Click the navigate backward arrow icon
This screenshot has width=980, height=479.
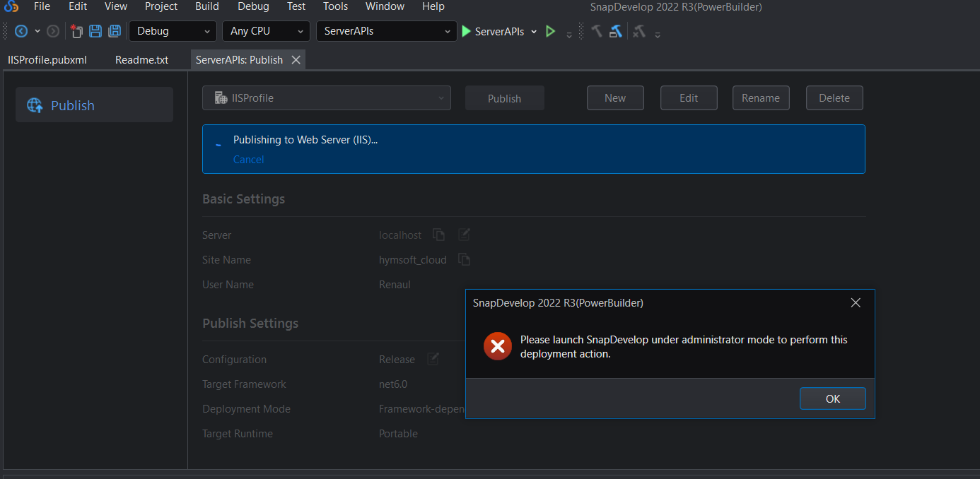click(21, 31)
